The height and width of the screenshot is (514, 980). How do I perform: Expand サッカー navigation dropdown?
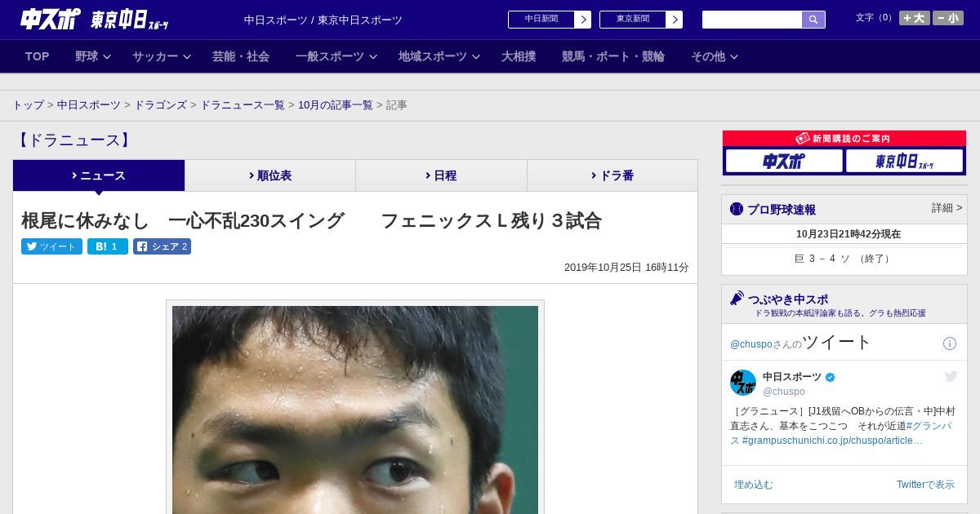coord(162,56)
